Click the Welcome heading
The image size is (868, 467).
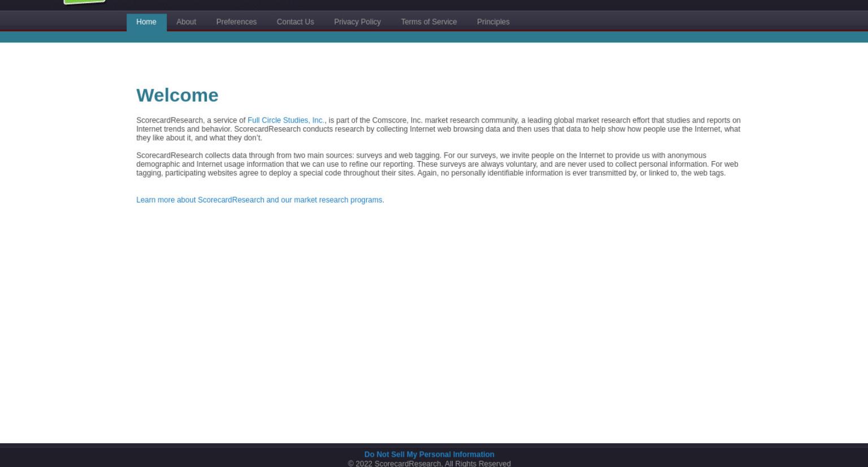click(x=177, y=95)
